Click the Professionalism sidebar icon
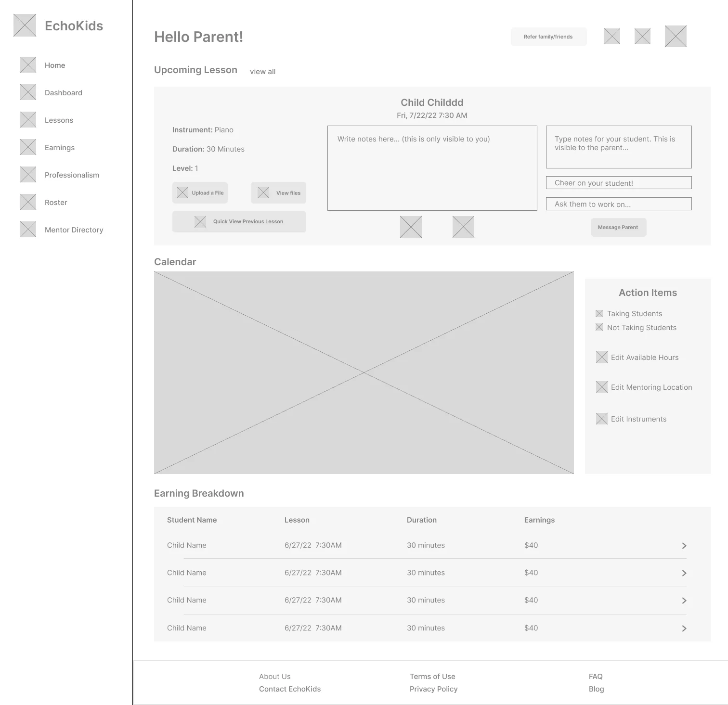 point(28,175)
